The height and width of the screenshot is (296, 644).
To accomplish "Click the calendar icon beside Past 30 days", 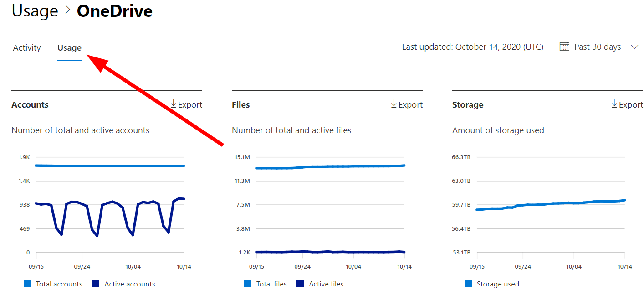I will point(564,47).
